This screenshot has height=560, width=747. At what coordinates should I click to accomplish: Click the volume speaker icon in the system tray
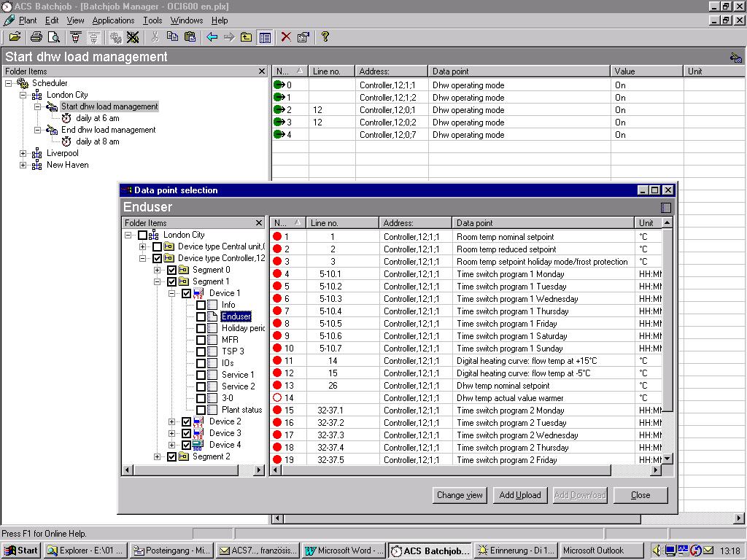point(657,550)
